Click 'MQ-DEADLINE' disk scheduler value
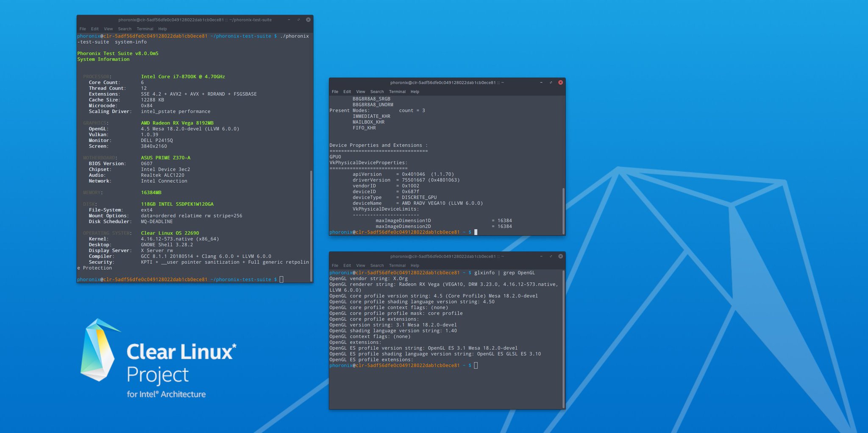The height and width of the screenshot is (433, 868). [157, 221]
